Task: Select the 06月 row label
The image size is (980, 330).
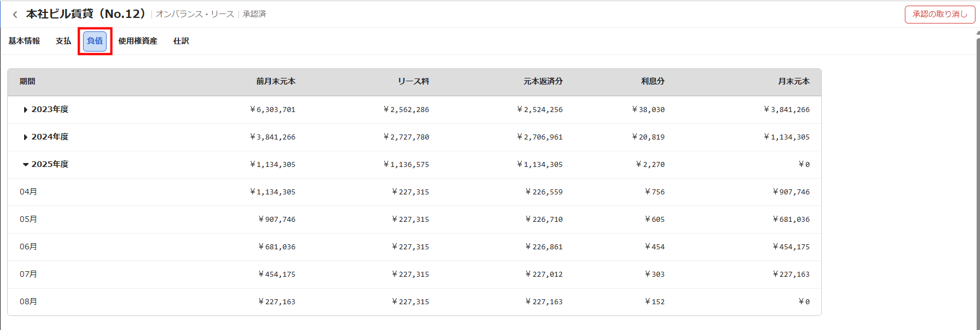Action: (x=29, y=247)
